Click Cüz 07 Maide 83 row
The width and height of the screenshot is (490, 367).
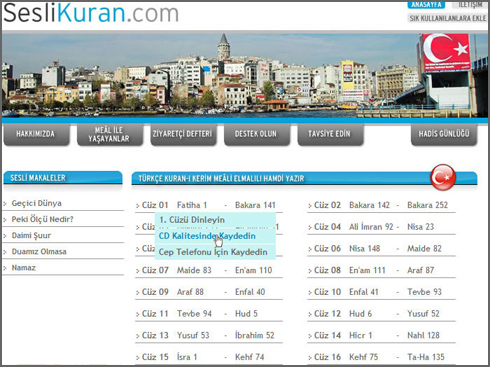click(x=209, y=270)
